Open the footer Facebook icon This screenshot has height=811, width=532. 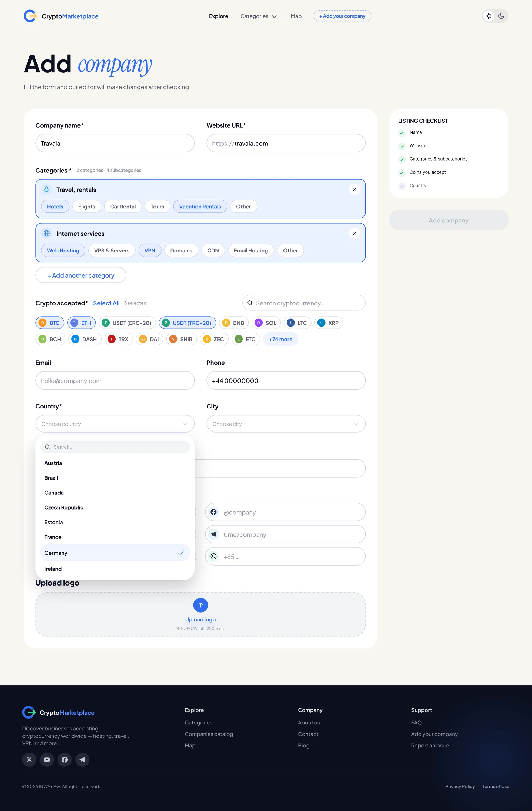[65, 759]
